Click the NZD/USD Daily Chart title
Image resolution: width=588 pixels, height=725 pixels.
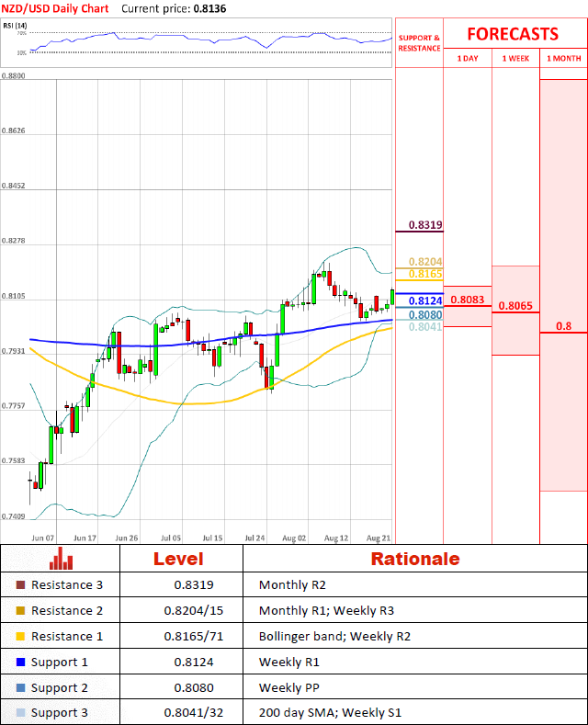(x=54, y=8)
